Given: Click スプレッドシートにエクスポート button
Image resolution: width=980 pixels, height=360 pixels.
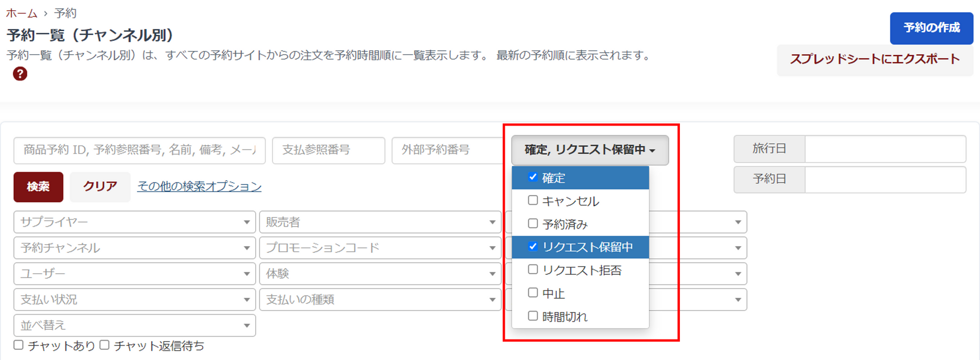Looking at the screenshot, I should point(875,59).
